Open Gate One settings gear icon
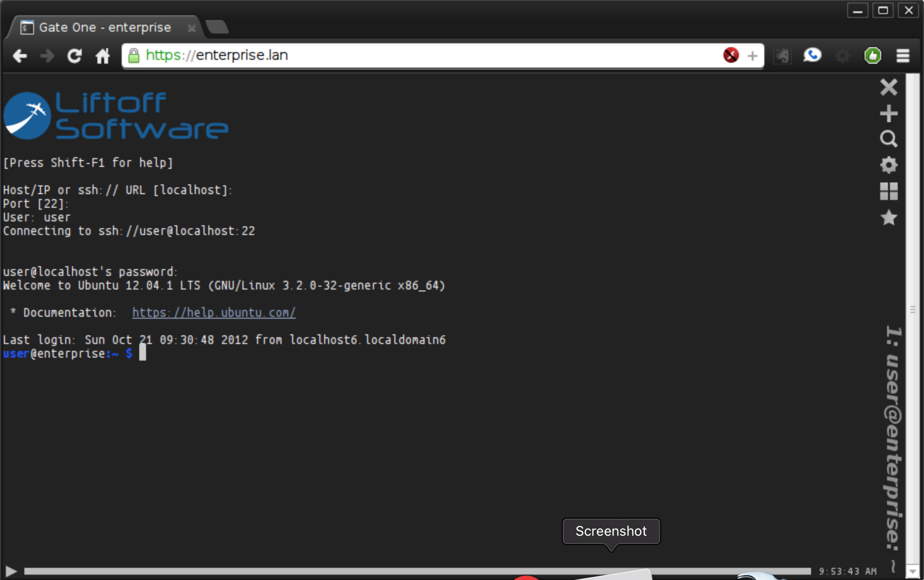Viewport: 924px width, 580px height. tap(888, 165)
